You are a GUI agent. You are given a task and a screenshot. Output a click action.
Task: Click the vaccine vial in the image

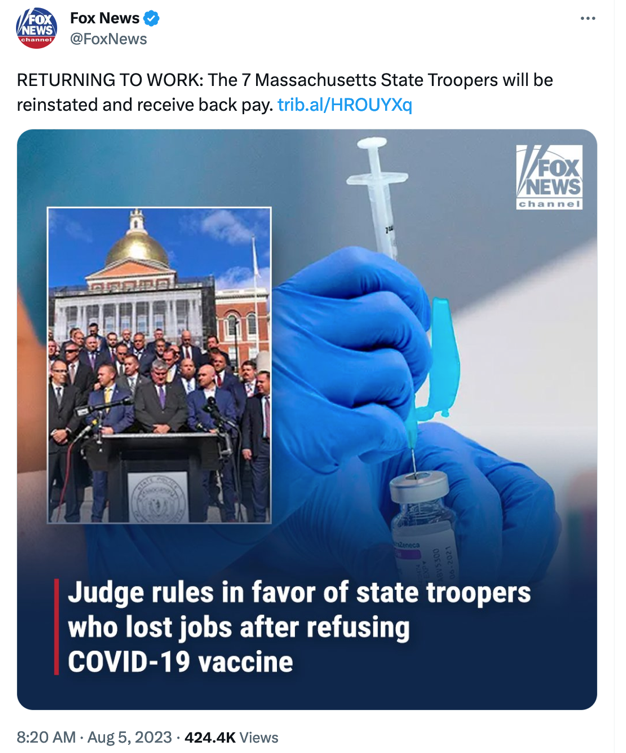(x=423, y=525)
